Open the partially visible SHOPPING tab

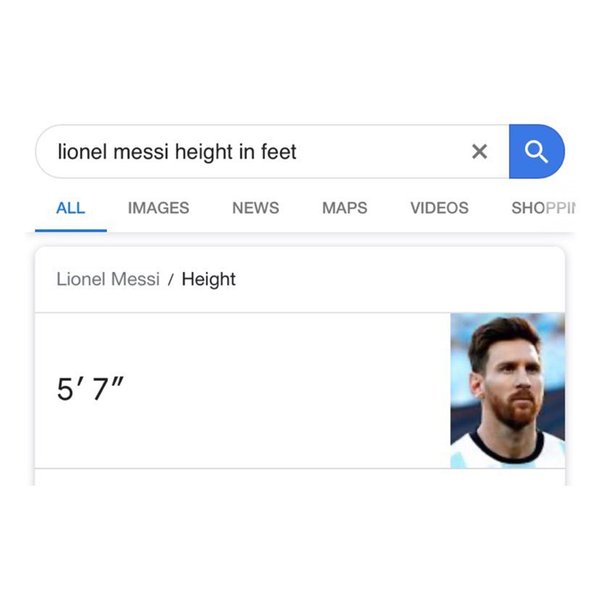tap(543, 208)
